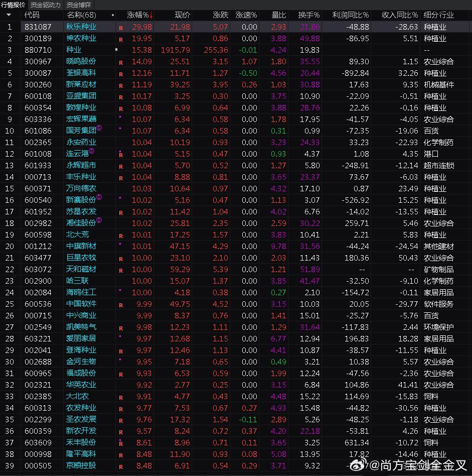The width and height of the screenshot is (472, 476).
Task: Click the circled badge after 新赛股份
Action: (x=99, y=197)
